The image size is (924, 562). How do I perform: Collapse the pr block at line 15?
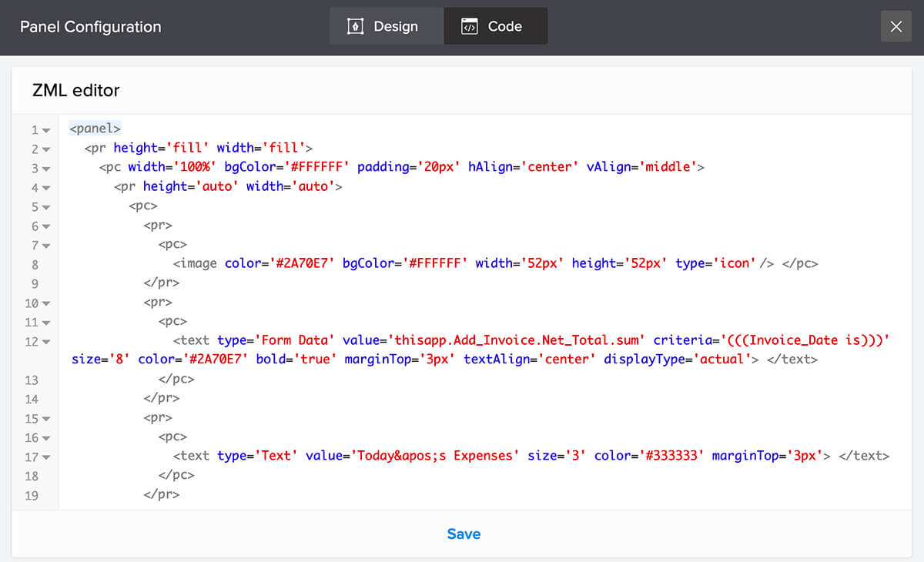tap(46, 420)
